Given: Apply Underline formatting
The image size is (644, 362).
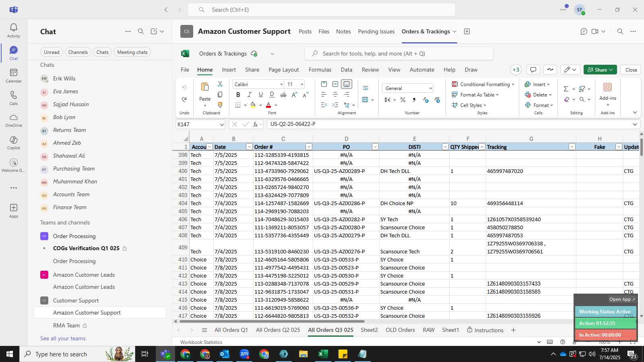Looking at the screenshot, I should 260,95.
